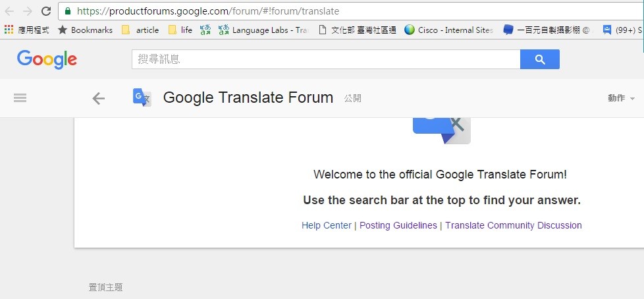Open the 應用程式 apps shortcut

point(27,30)
